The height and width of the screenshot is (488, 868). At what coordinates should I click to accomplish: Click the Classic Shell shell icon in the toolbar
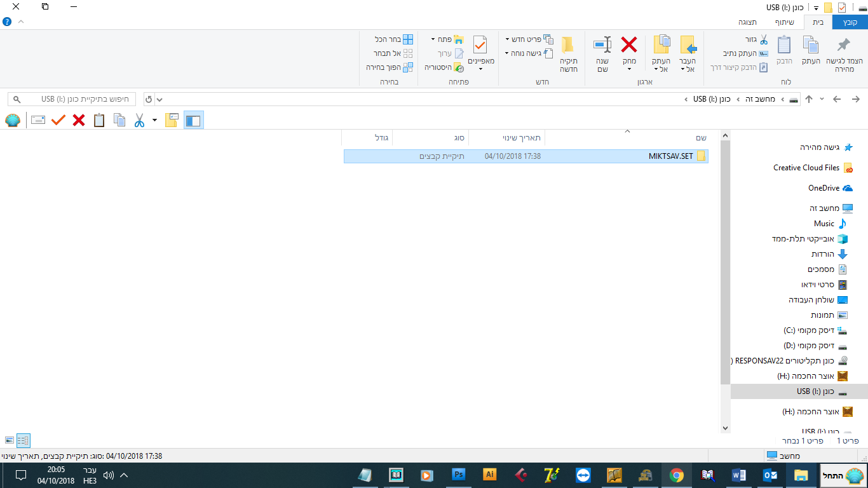tap(13, 119)
